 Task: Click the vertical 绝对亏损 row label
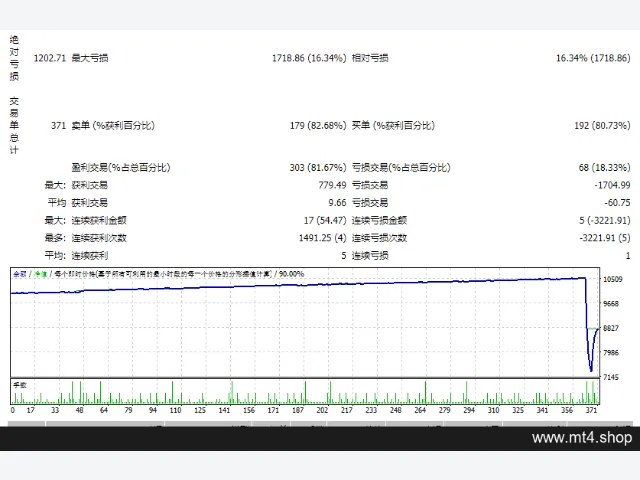tap(14, 58)
